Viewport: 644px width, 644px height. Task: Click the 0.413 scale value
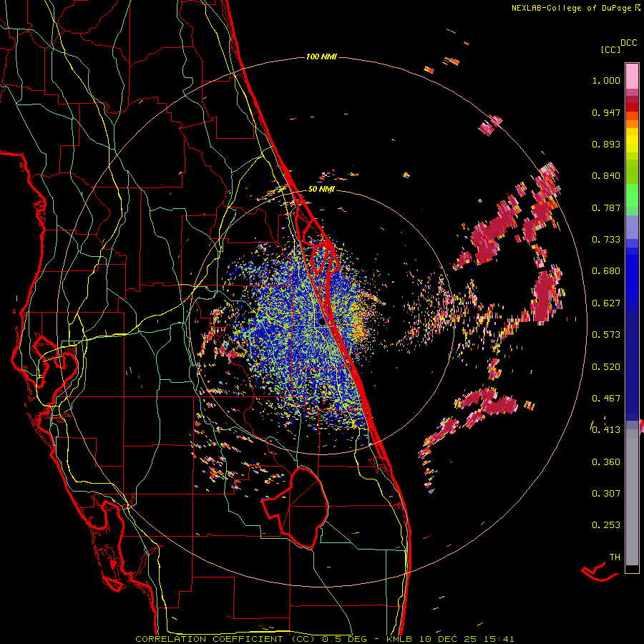(606, 430)
